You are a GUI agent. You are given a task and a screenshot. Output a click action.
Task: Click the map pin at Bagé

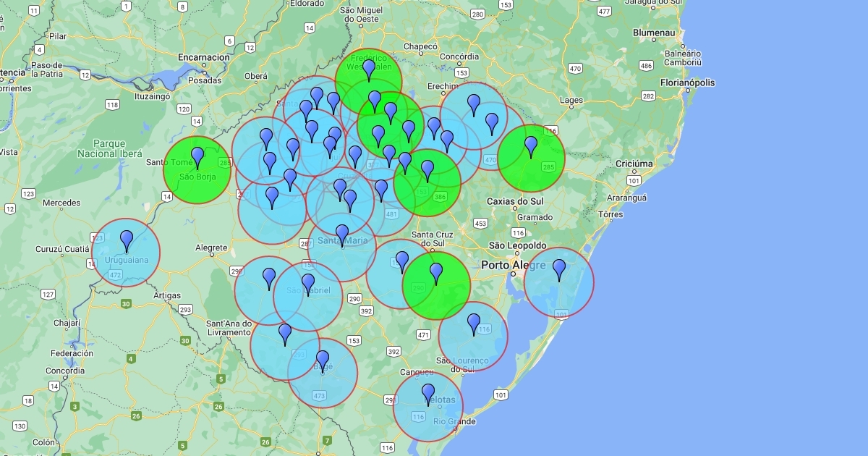click(x=323, y=361)
